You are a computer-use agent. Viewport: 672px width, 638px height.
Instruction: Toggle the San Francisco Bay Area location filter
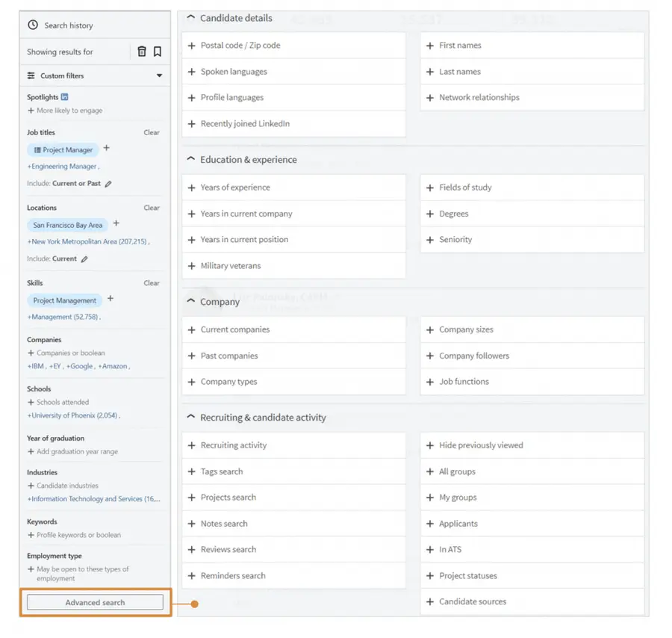[x=68, y=225]
